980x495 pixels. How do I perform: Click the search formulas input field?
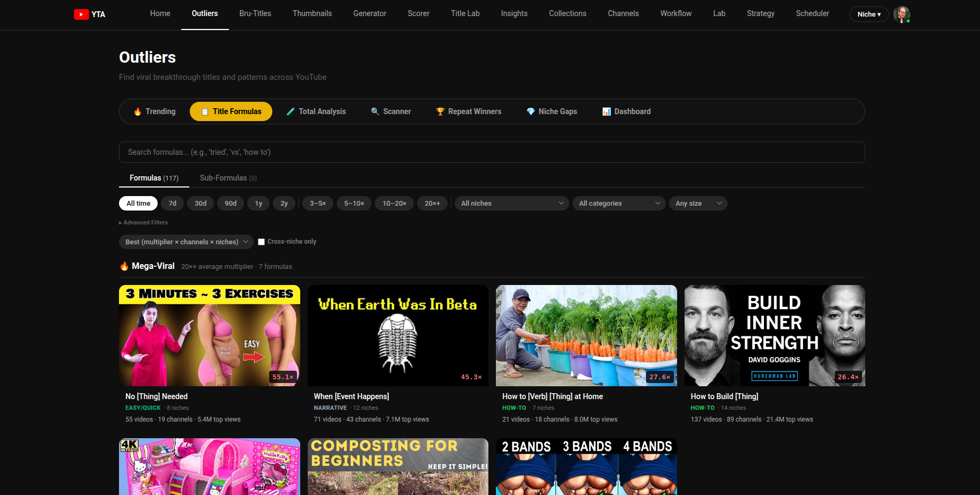(492, 152)
